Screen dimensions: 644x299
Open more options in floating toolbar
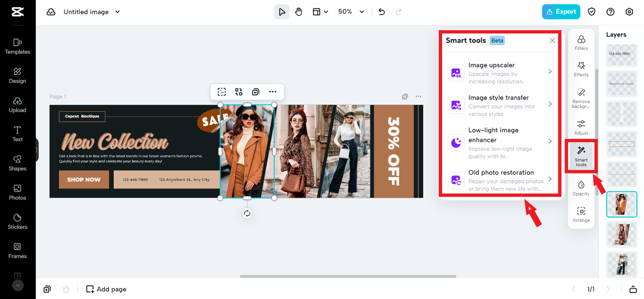click(273, 91)
